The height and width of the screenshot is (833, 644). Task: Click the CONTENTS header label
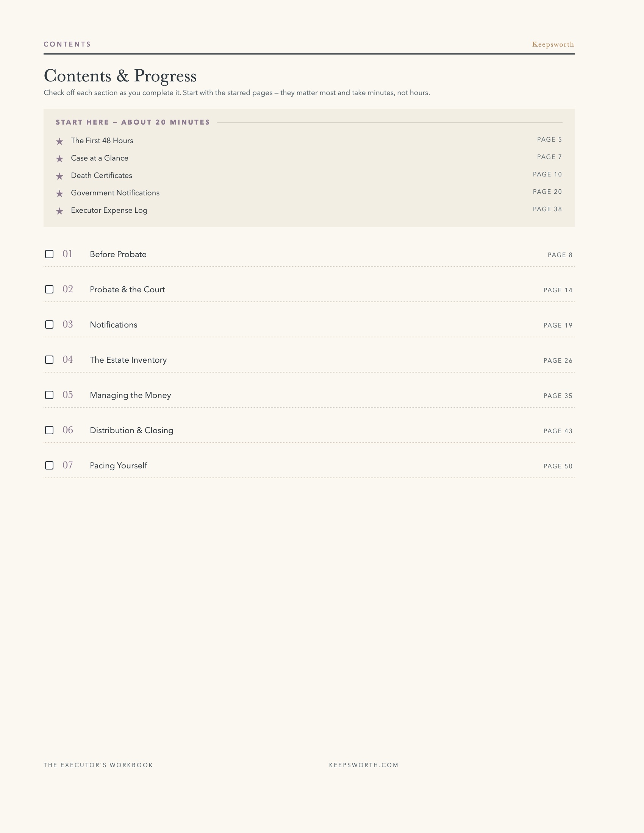tap(67, 44)
